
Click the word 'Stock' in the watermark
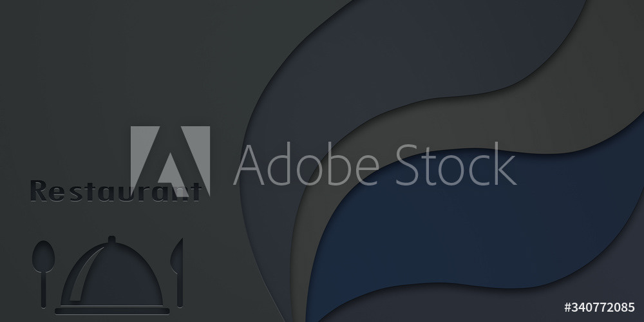(x=455, y=164)
